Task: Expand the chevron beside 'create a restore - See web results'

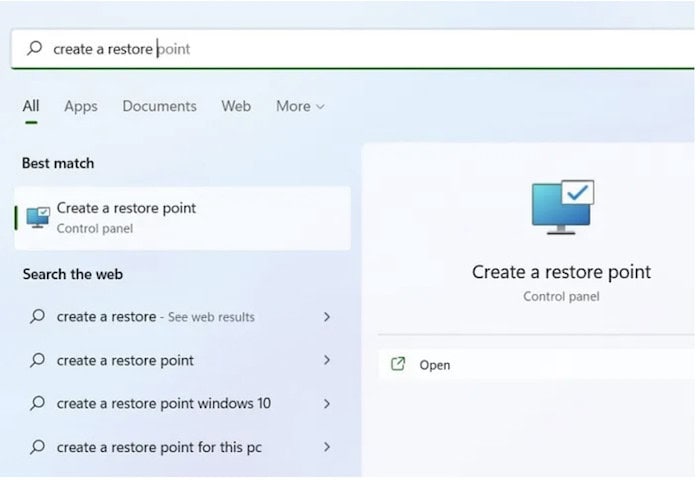Action: (327, 317)
